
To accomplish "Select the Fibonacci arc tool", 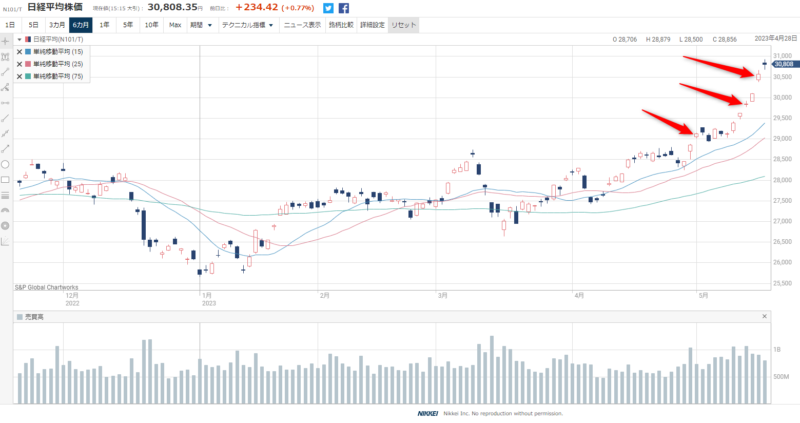I will coord(5,210).
